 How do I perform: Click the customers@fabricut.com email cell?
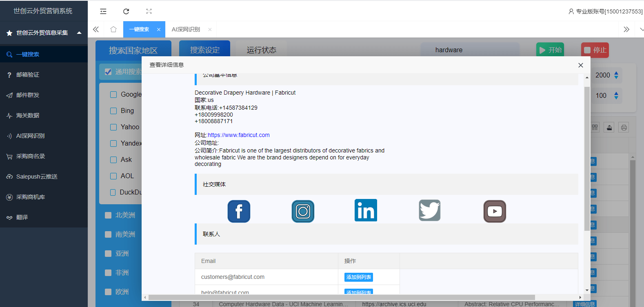pyautogui.click(x=266, y=277)
